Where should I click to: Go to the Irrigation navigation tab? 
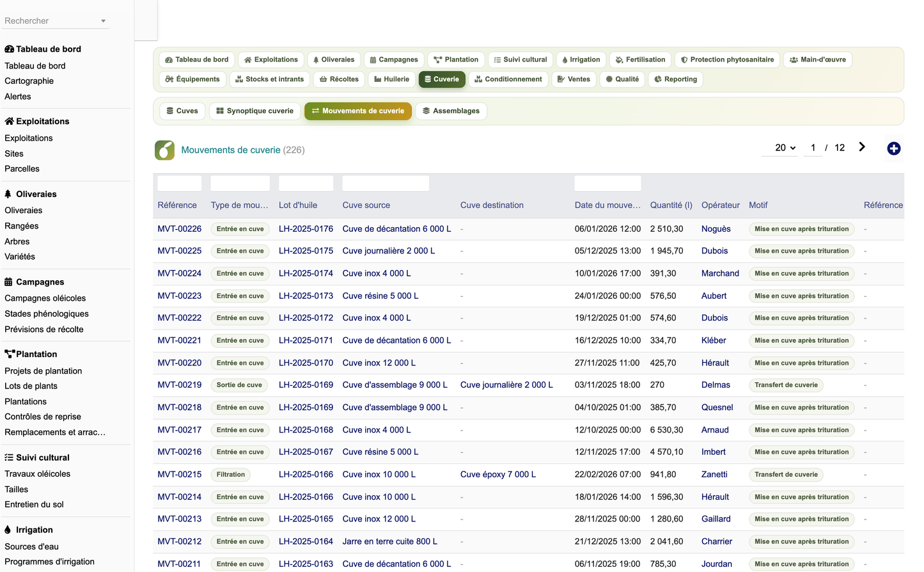581,60
